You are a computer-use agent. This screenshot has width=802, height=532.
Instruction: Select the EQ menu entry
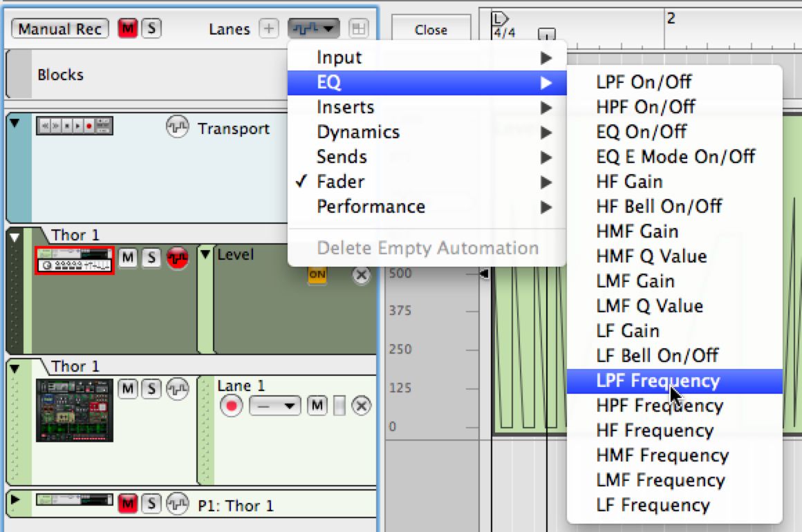427,82
